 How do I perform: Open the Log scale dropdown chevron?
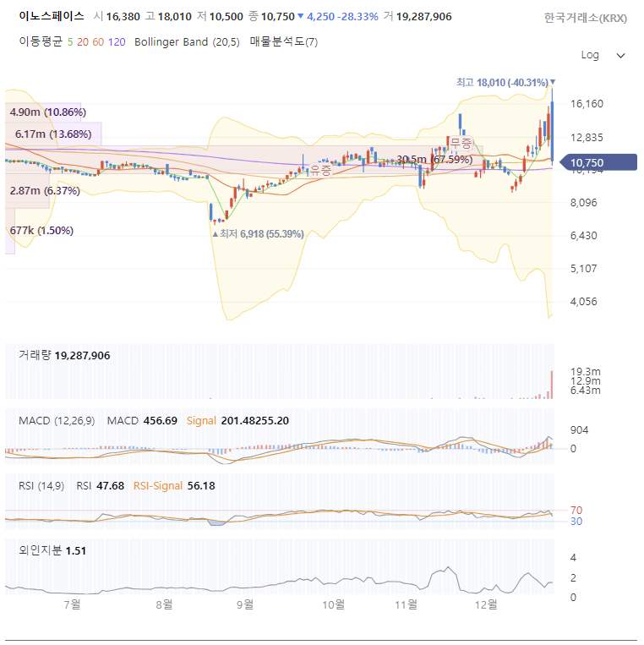(x=620, y=56)
